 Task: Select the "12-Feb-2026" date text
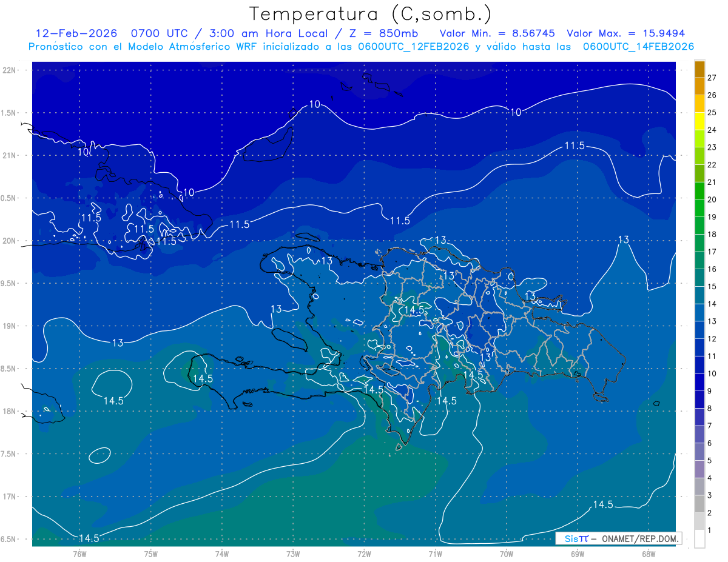[75, 33]
